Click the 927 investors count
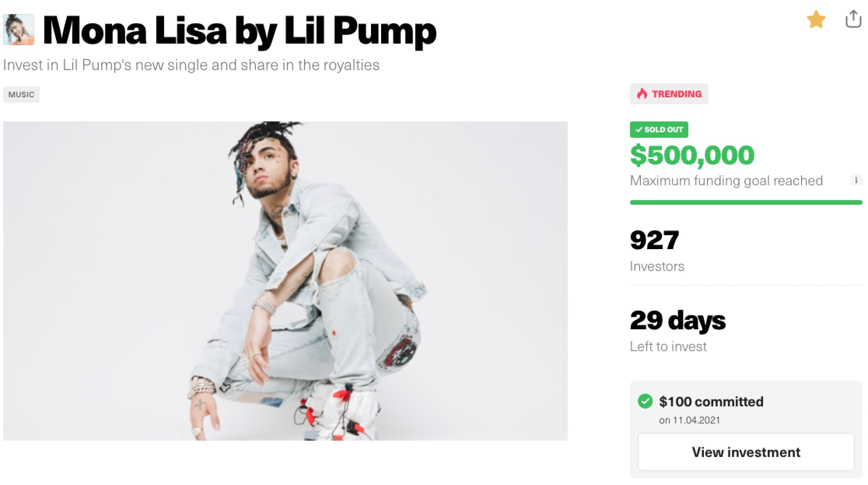 [x=654, y=240]
